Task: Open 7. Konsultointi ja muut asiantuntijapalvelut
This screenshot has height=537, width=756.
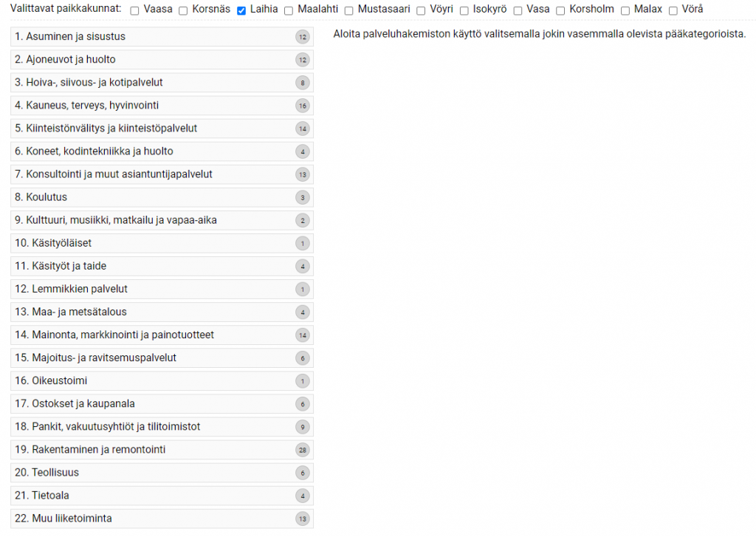Action: [x=162, y=174]
